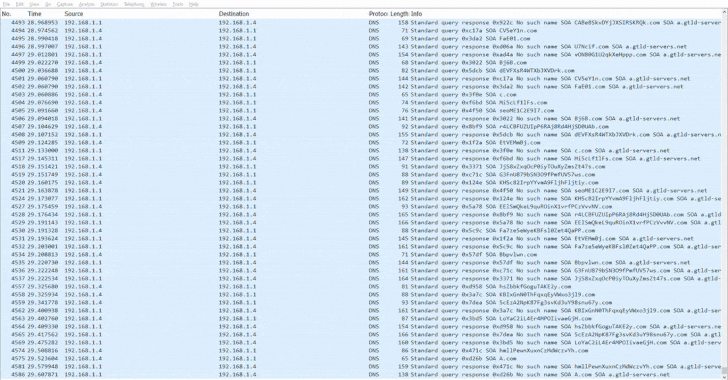The image size is (728, 380).
Task: Select packet 4575 query for A.com
Action: [361, 359]
